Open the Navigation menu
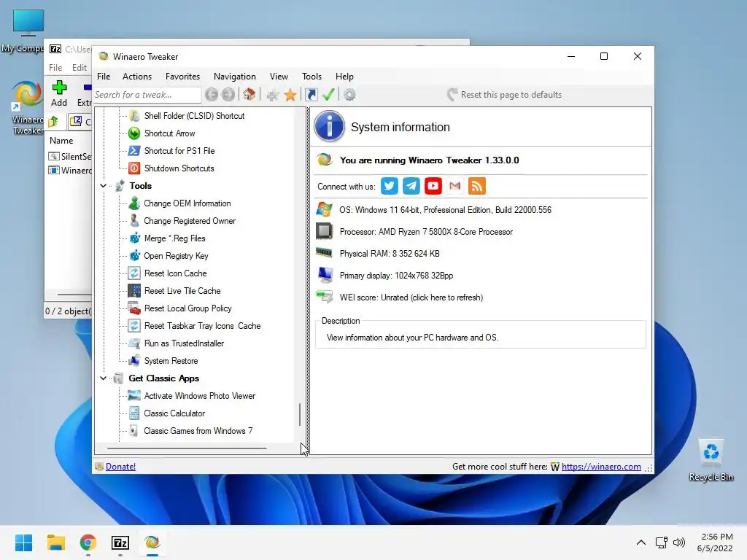This screenshot has width=747, height=560. (234, 76)
